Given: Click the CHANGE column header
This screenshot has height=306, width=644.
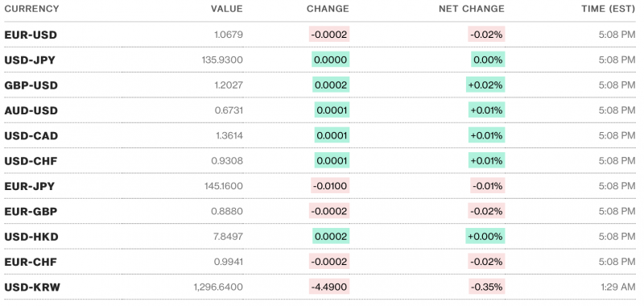Looking at the screenshot, I should (x=328, y=9).
